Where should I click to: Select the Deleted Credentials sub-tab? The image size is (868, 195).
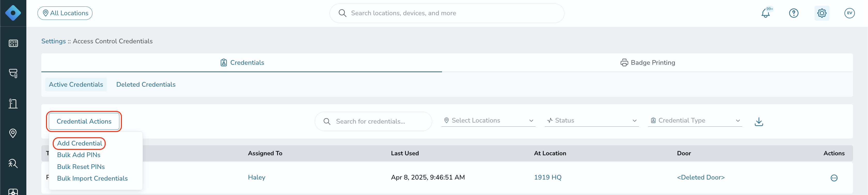(x=146, y=84)
